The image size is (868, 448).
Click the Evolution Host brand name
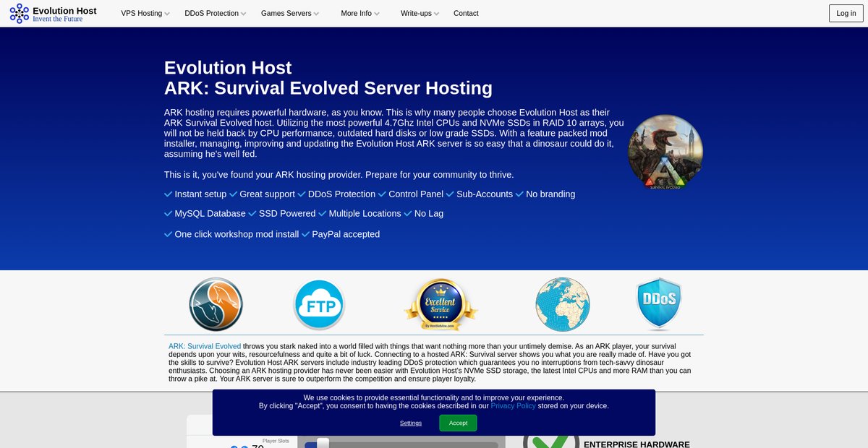[x=64, y=11]
